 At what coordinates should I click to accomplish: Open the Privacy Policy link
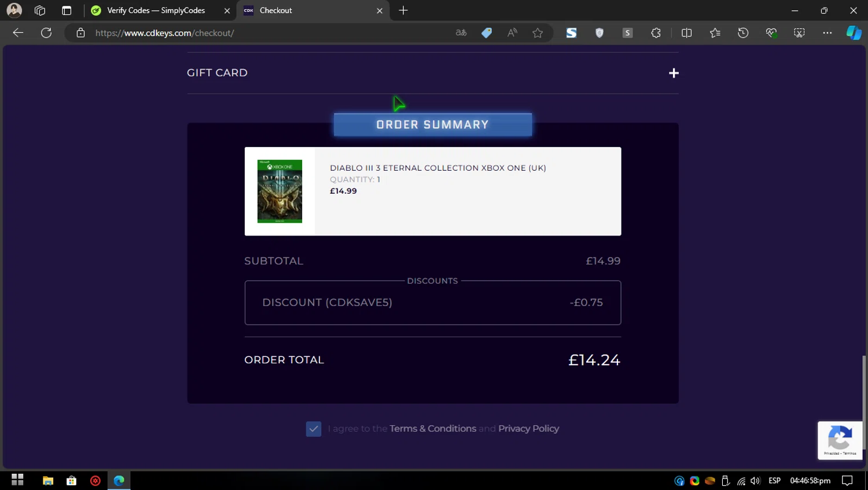point(529,429)
